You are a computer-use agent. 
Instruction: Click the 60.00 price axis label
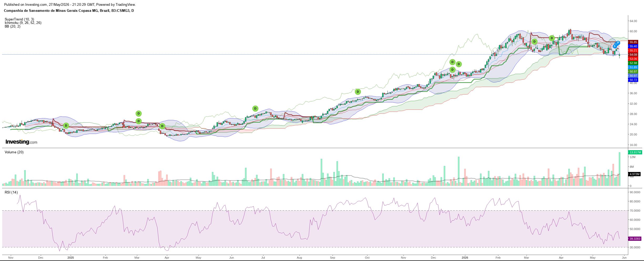pyautogui.click(x=633, y=31)
